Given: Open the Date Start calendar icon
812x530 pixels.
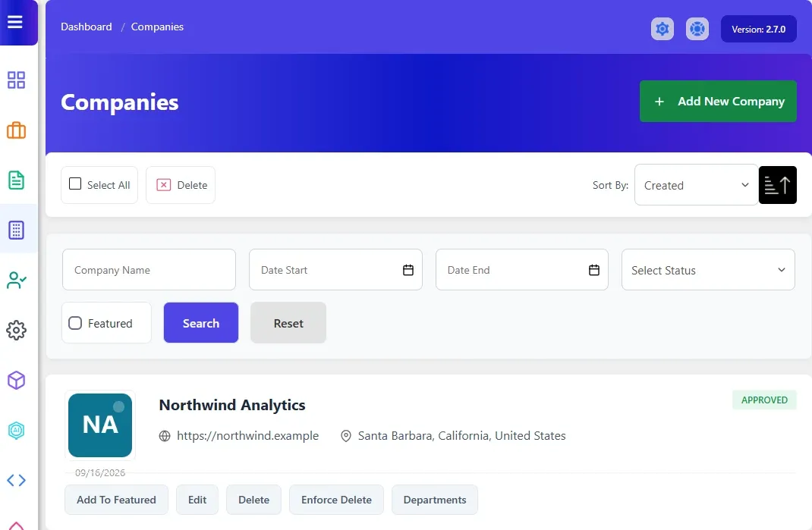Looking at the screenshot, I should coord(408,270).
